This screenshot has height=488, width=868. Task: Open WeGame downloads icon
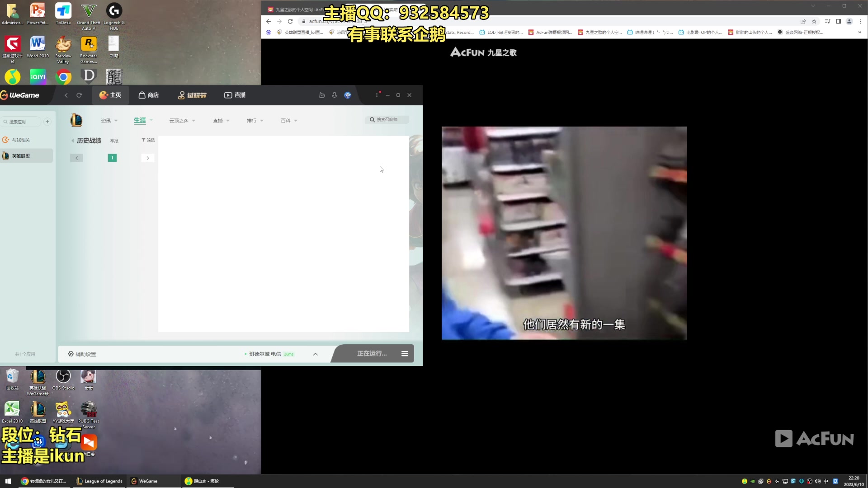pyautogui.click(x=335, y=95)
